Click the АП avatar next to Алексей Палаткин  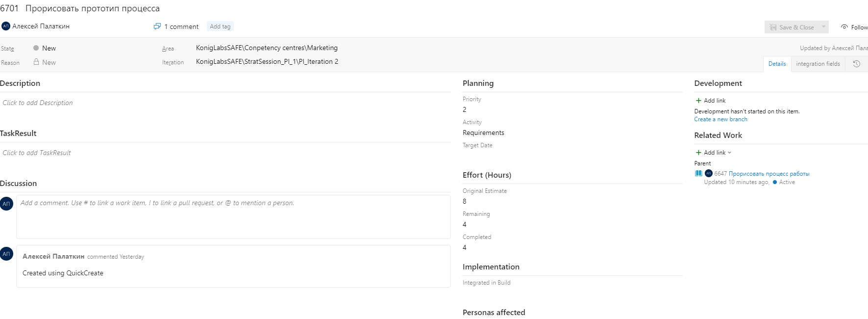click(x=6, y=26)
